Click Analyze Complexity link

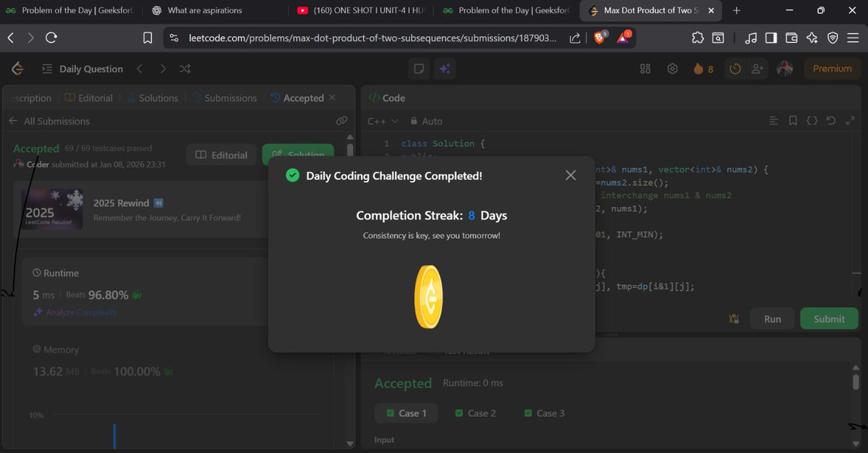point(75,312)
